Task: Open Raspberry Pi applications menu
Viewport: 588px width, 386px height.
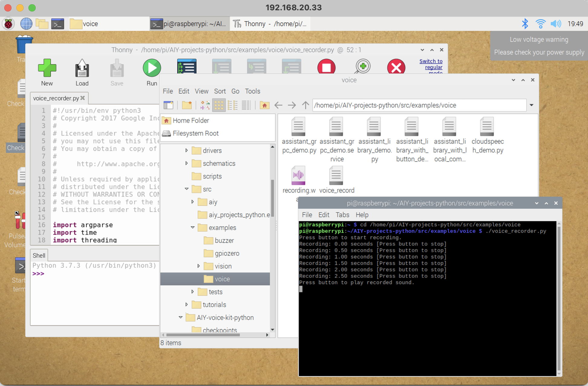Action: (8, 24)
